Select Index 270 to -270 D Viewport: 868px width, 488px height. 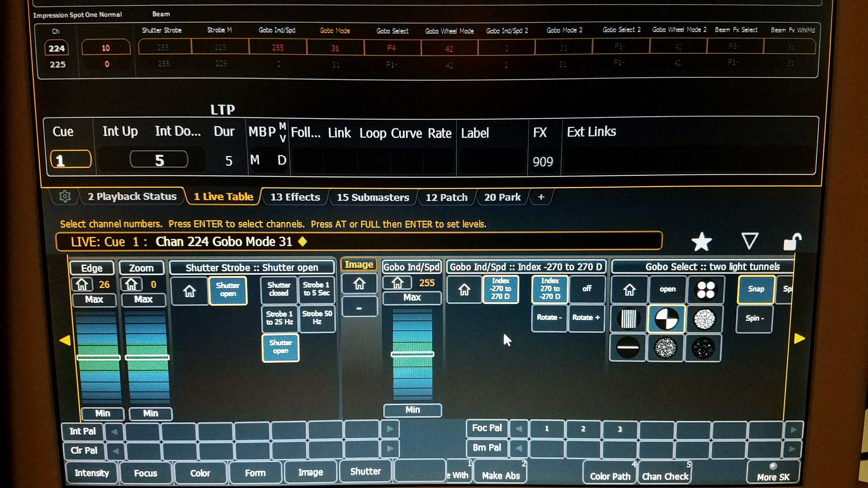(x=549, y=289)
